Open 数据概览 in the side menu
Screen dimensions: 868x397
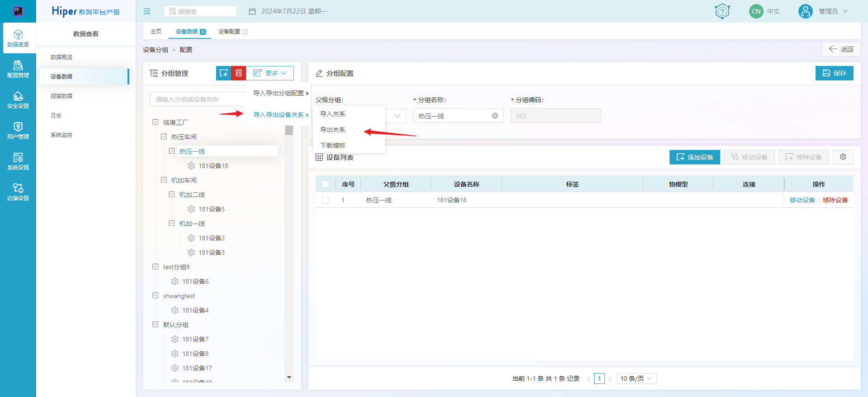[61, 57]
